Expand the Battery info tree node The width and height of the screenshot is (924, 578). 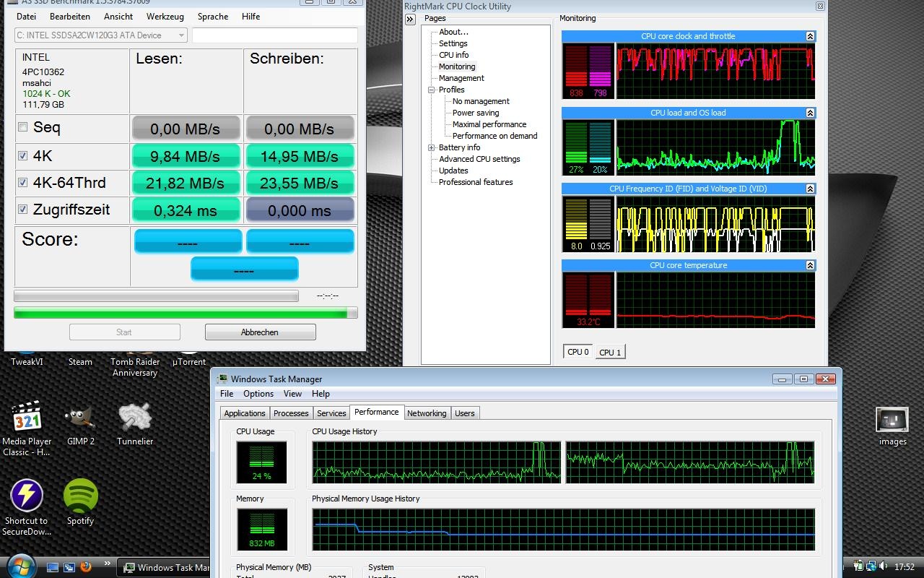click(x=432, y=148)
